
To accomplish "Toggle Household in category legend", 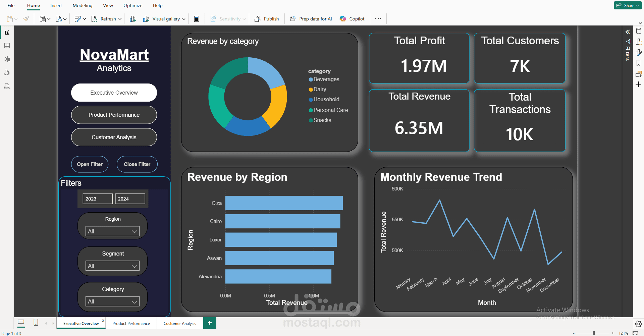I will point(324,100).
